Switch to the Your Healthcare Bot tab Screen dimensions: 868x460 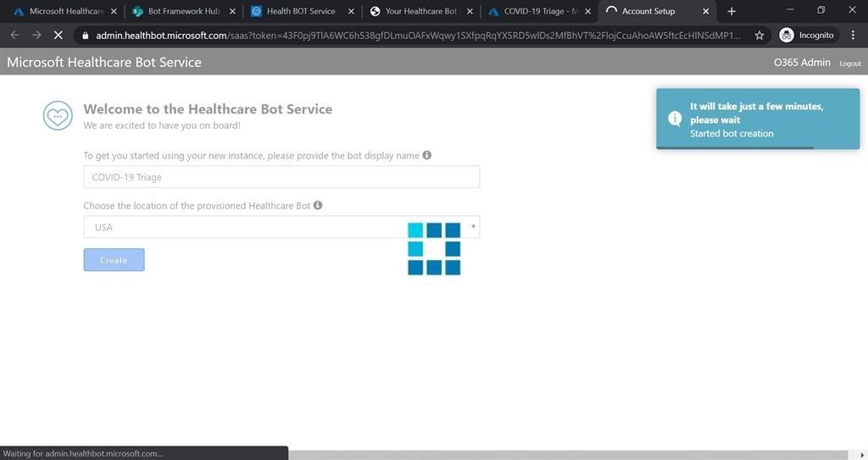tap(420, 11)
